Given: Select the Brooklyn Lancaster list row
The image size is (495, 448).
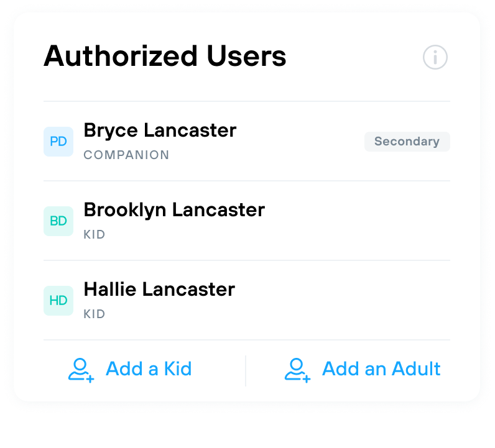Looking at the screenshot, I should click(x=247, y=221).
